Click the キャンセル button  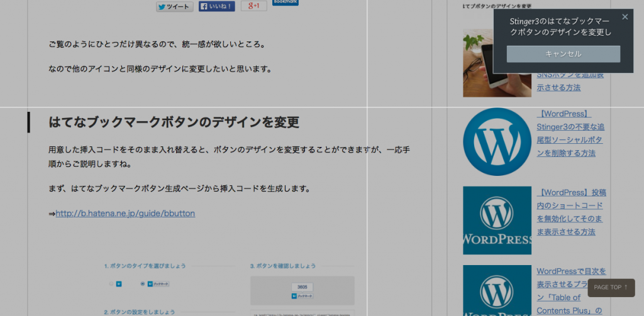coord(563,54)
